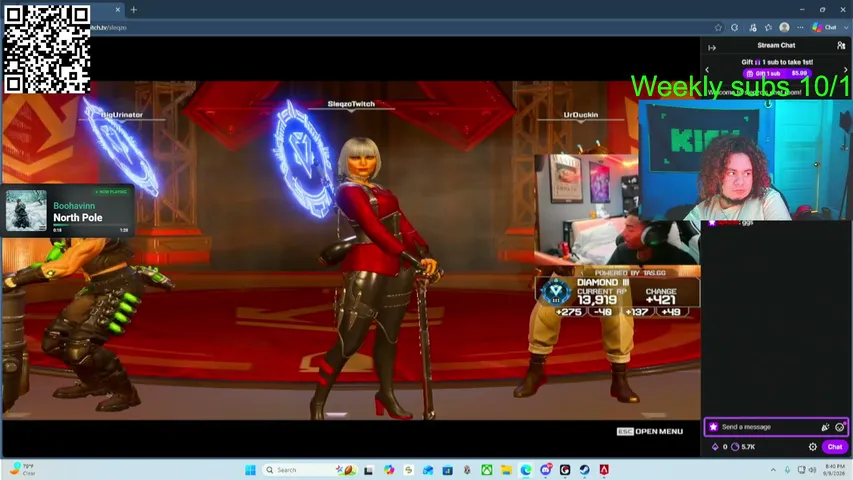The image size is (853, 480).
Task: Open browser favorites list
Action: point(768,27)
